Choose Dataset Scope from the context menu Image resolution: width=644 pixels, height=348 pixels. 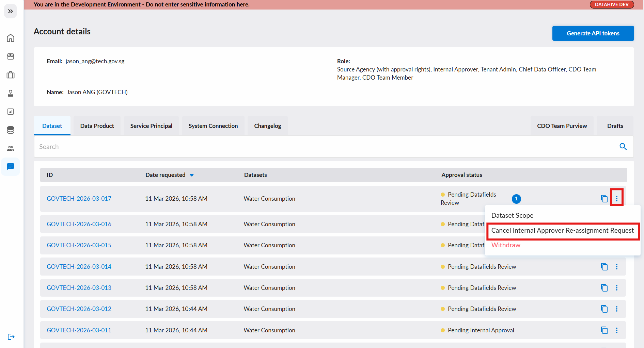point(512,215)
